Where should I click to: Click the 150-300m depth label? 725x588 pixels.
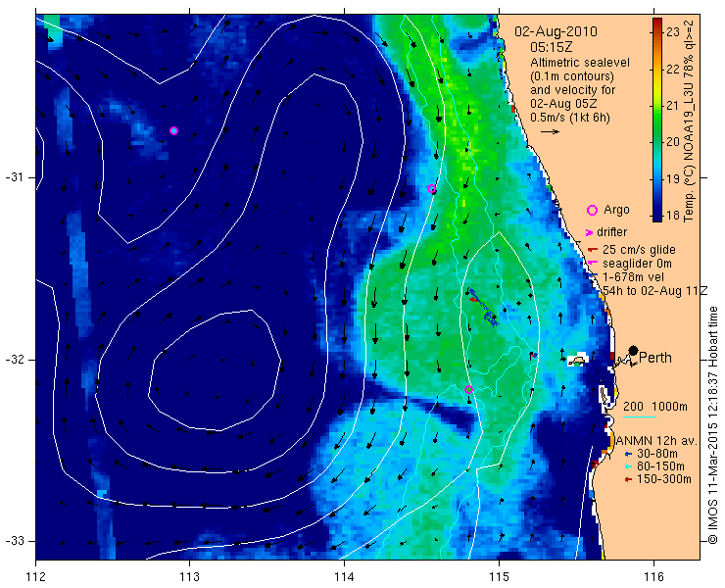pos(663,479)
